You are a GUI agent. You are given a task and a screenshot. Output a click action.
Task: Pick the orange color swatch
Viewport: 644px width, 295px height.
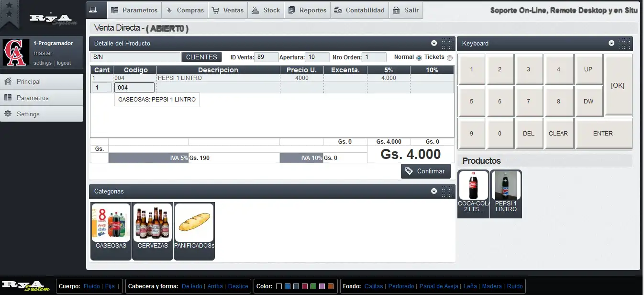pos(330,286)
